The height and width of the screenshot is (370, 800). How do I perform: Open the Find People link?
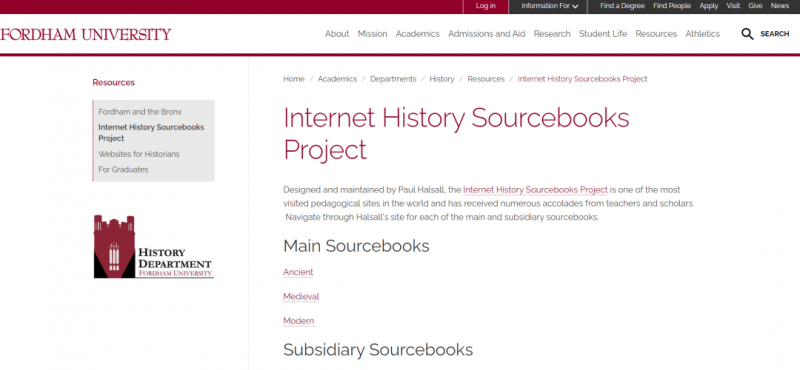672,6
